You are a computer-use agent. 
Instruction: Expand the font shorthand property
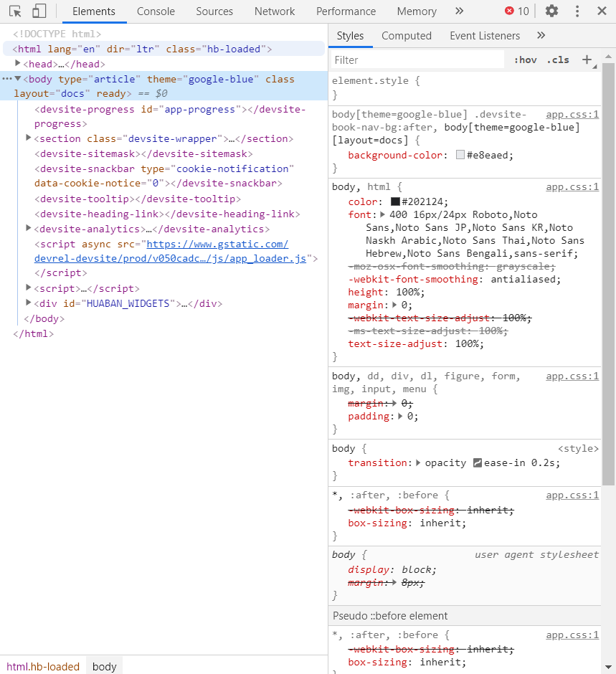pyautogui.click(x=382, y=214)
